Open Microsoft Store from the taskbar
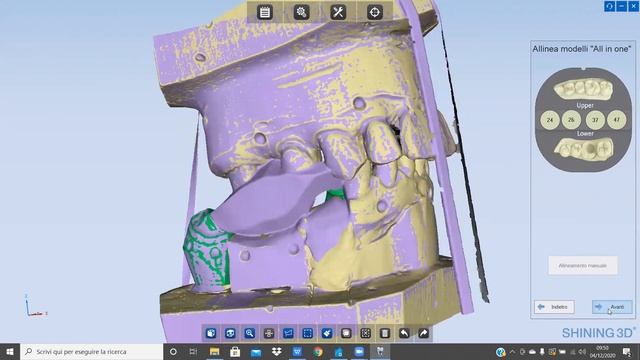The image size is (640, 360). point(235,351)
